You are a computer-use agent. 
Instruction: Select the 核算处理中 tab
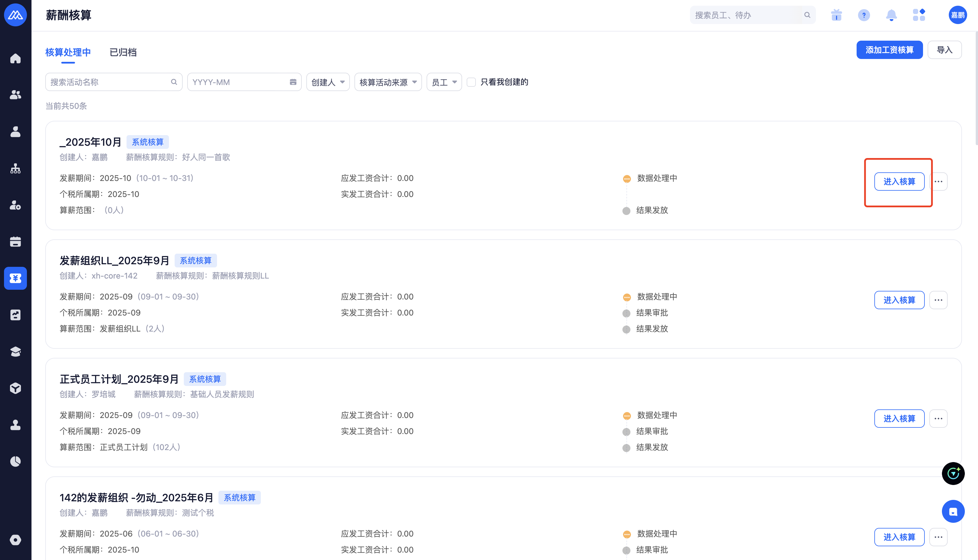(68, 52)
